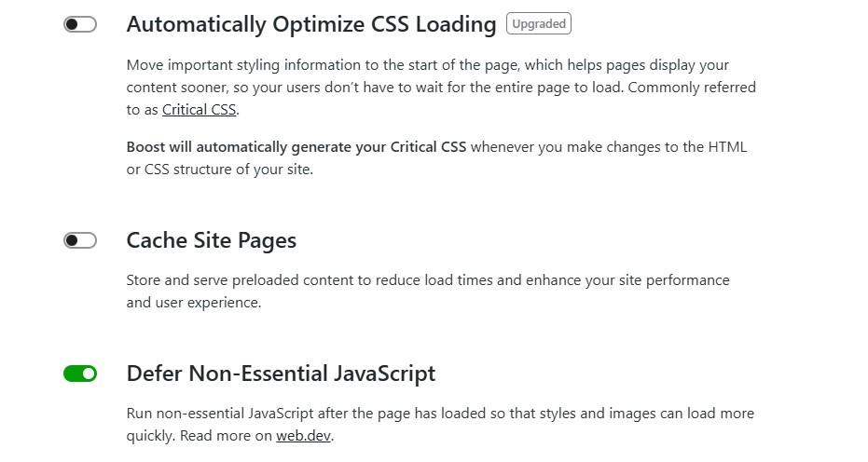This screenshot has height=462, width=868.
Task: Select the Automatically Optimize CSS Loading heading
Action: (x=311, y=24)
